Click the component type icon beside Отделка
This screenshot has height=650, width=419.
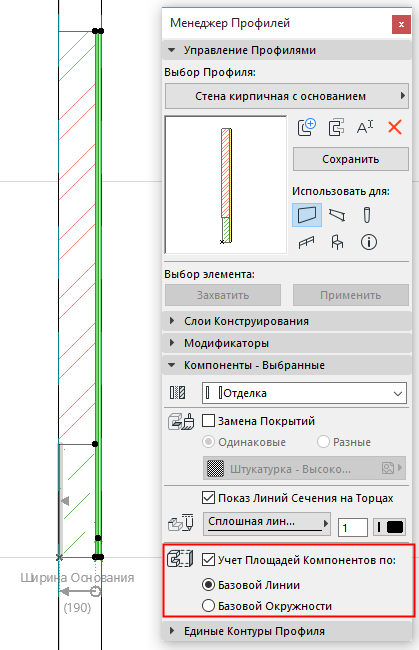[177, 393]
